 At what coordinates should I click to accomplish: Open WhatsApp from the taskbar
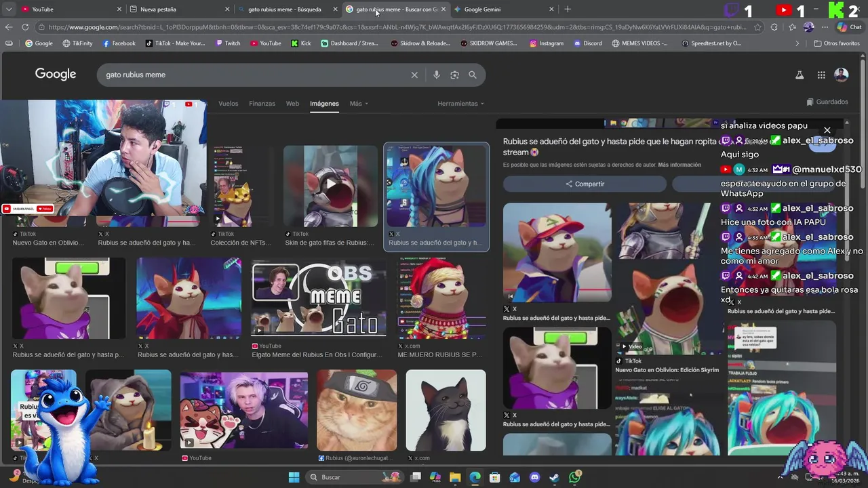pyautogui.click(x=575, y=477)
